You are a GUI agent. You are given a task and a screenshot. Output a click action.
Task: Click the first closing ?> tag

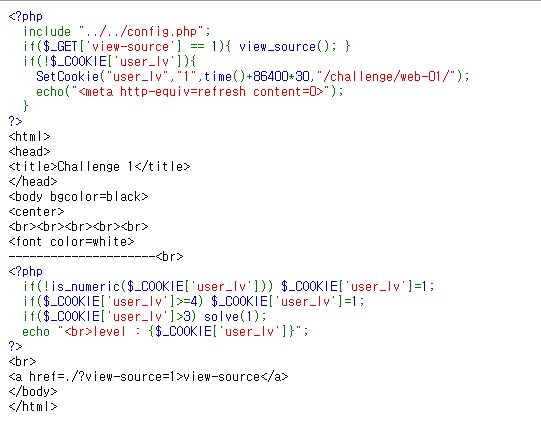point(16,121)
